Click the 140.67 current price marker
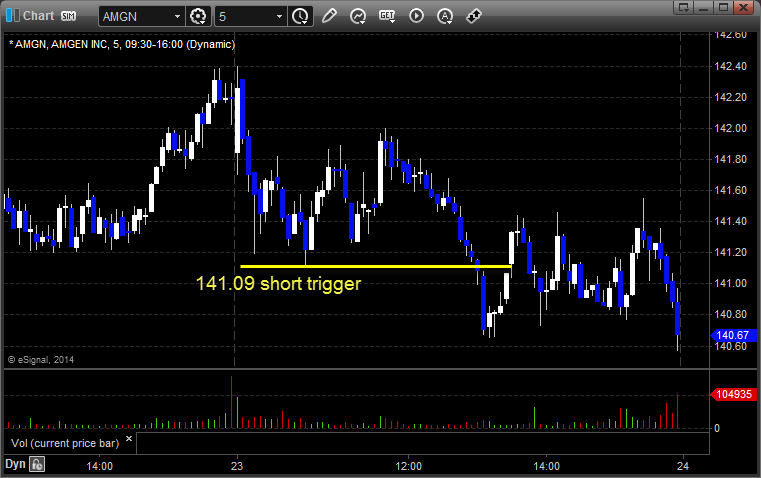 (x=733, y=335)
